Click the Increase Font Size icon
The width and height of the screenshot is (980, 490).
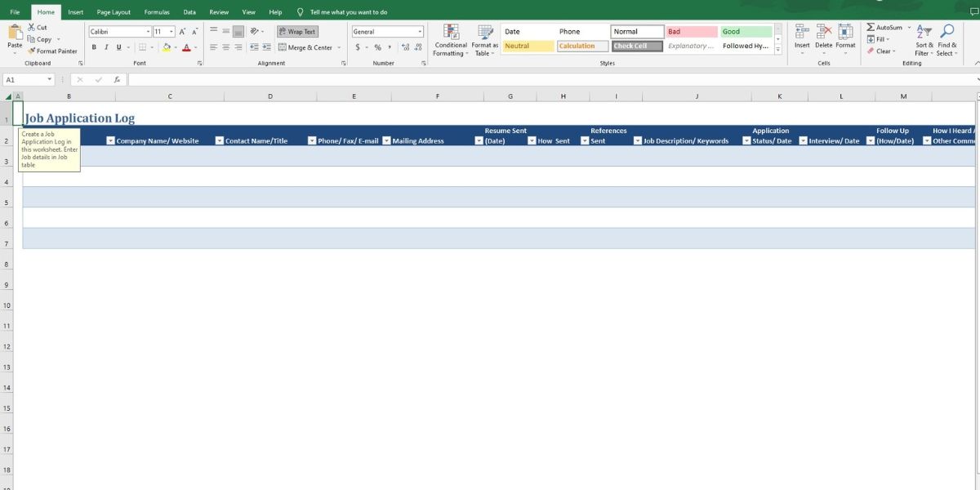point(184,32)
